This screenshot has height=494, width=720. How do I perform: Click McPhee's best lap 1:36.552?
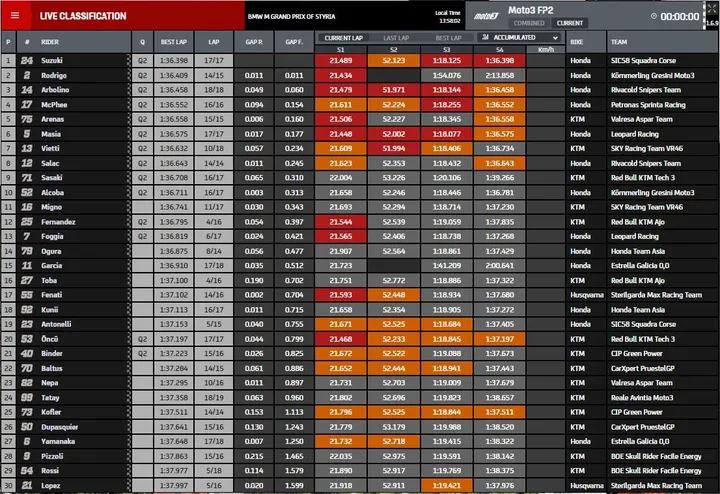pyautogui.click(x=174, y=105)
